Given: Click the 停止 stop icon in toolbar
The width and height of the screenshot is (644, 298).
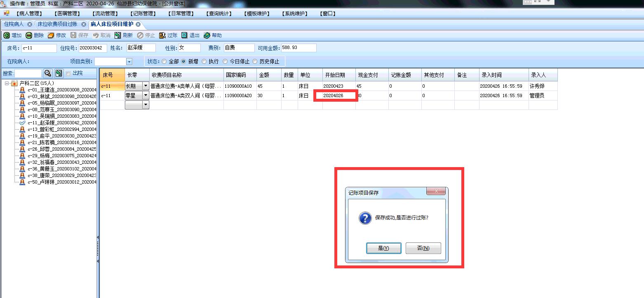Looking at the screenshot, I should tap(140, 35).
